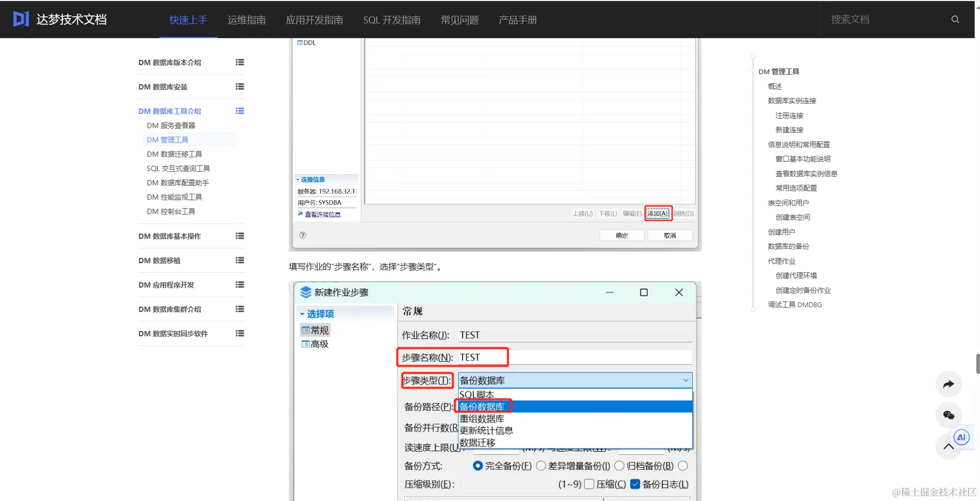Jump to 创建表空间 in outline
Screen dimensions: 980x501
pos(793,217)
